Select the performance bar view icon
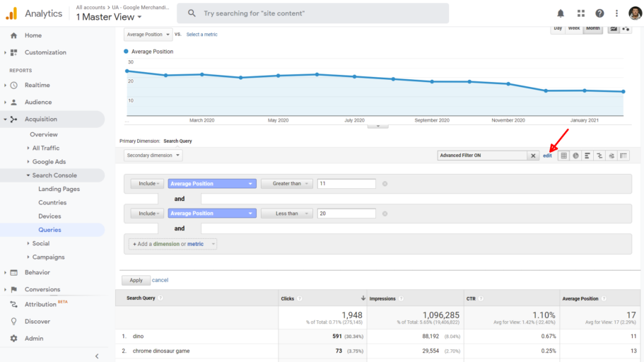The height and width of the screenshot is (362, 644). point(587,156)
